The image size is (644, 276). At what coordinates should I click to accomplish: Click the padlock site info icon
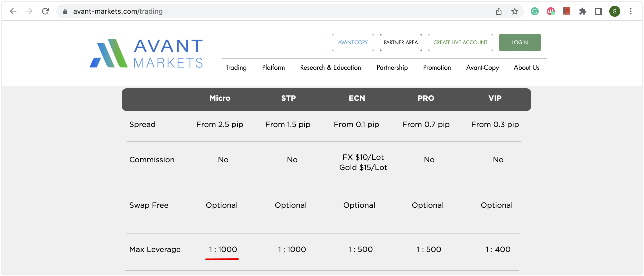pyautogui.click(x=65, y=11)
